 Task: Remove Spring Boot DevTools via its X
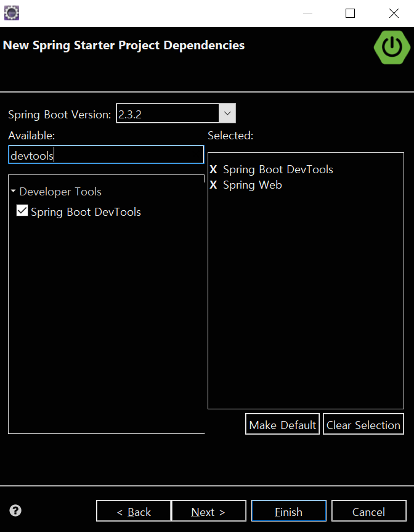tap(213, 170)
